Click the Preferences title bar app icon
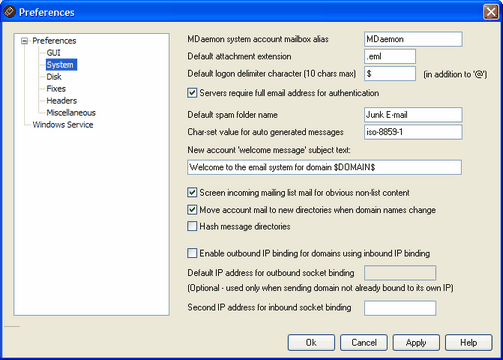Screen dimensions: 503x360 (9, 12)
